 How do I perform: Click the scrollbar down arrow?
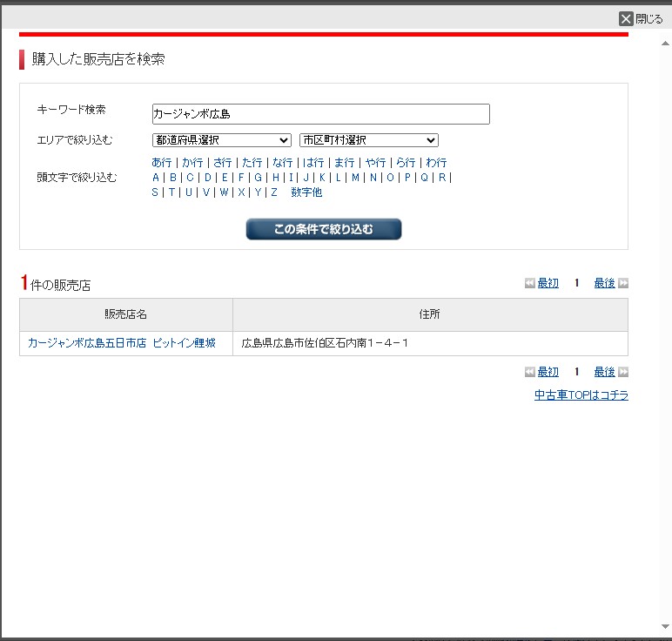pyautogui.click(x=665, y=626)
